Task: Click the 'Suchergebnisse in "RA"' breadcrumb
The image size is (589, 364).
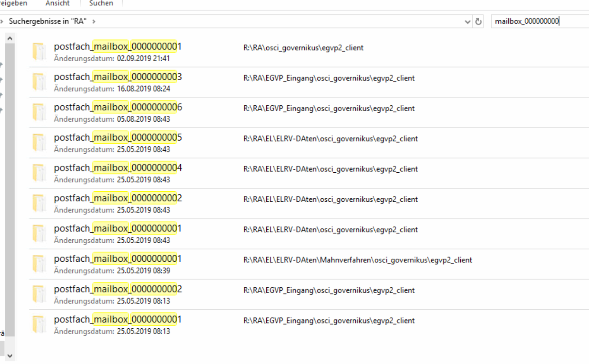Action: [x=48, y=21]
